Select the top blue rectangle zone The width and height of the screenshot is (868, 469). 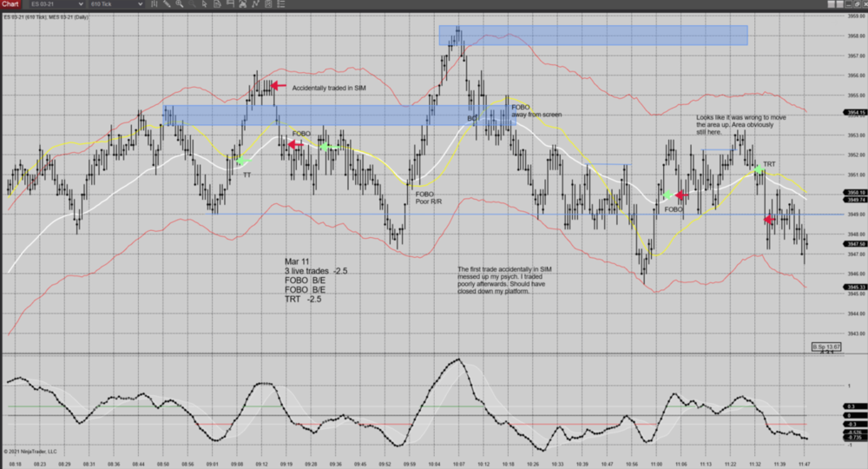594,35
